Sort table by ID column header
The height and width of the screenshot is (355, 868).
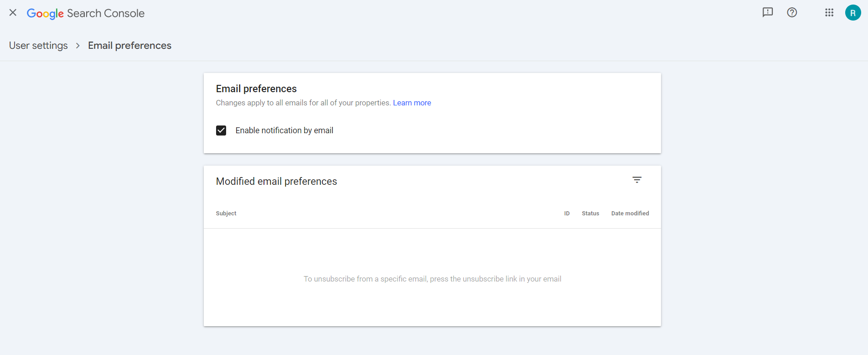tap(567, 214)
